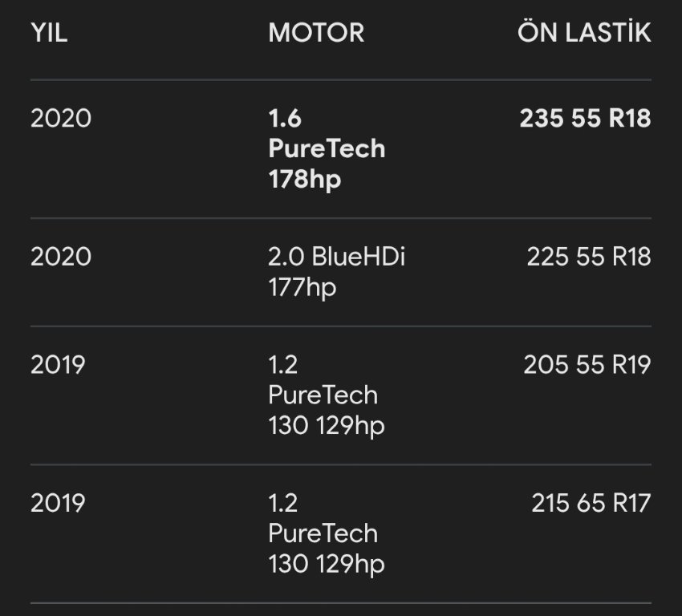Click '130 129hp' in the third row

pos(327,425)
